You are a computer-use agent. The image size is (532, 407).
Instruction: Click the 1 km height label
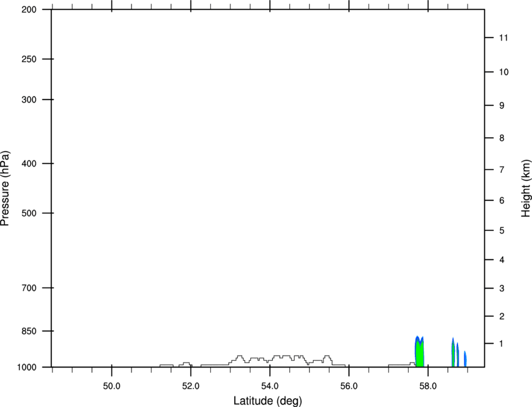(x=501, y=344)
